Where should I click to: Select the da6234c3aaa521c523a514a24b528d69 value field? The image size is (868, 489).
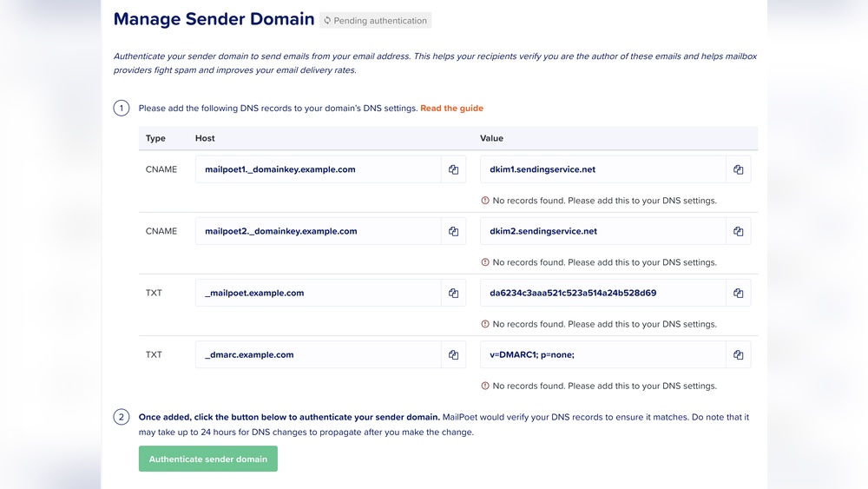[x=603, y=293]
